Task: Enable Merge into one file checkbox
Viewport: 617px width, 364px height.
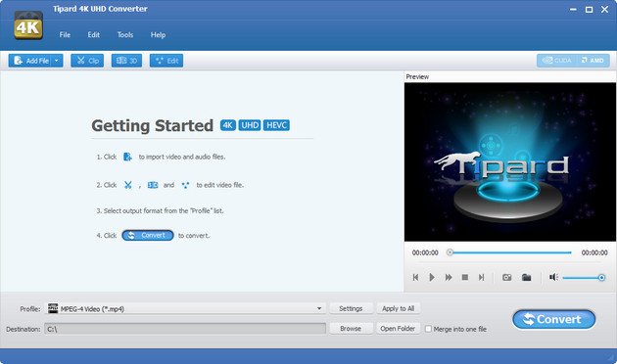Action: pos(429,329)
